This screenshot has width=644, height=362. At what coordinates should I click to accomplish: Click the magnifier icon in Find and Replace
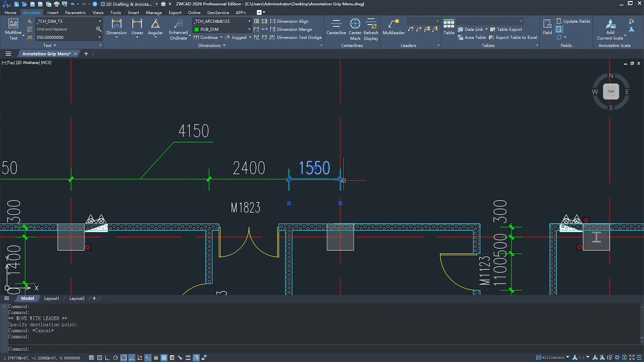[98, 29]
